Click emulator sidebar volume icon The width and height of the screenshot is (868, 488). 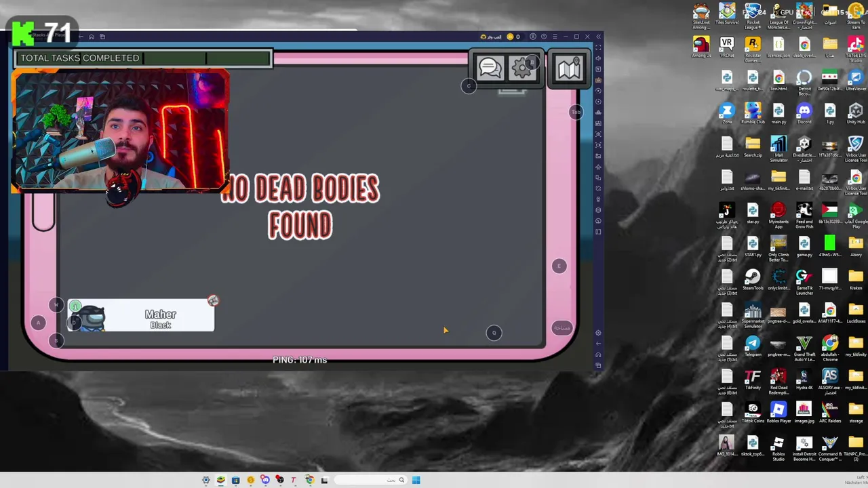[598, 58]
